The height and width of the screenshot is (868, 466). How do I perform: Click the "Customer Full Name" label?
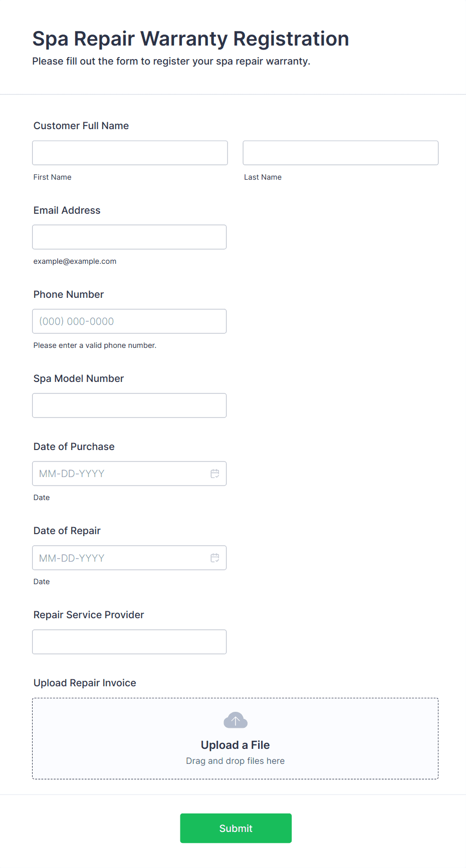point(81,126)
